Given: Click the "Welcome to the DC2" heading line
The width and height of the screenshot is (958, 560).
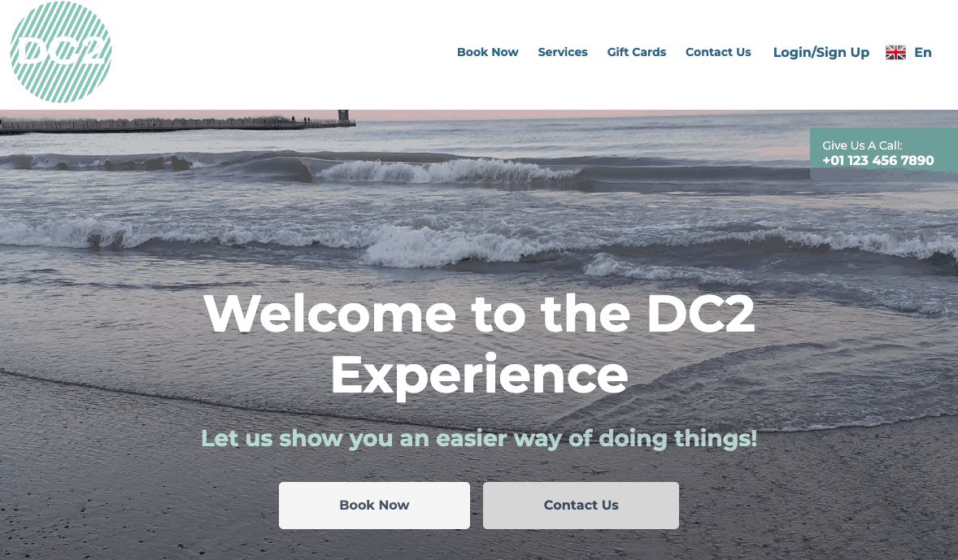Looking at the screenshot, I should [x=480, y=313].
